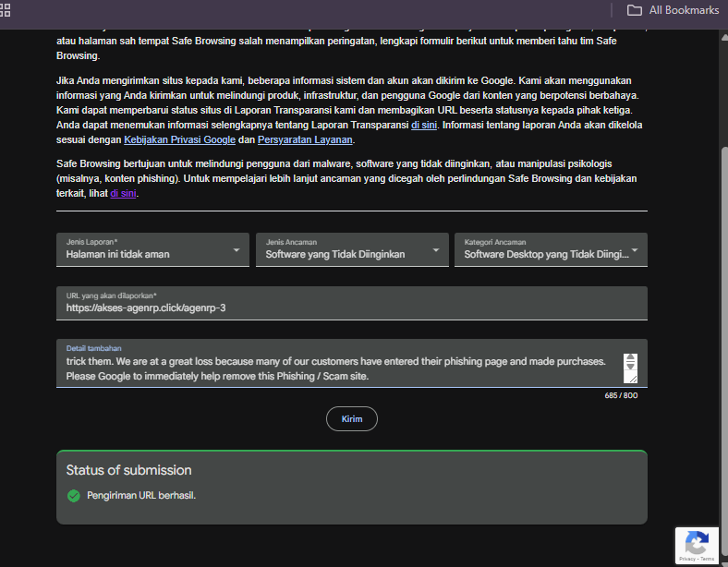Screen dimensions: 728x567
Task: Click the textarea scroll down arrow
Action: (x=630, y=366)
